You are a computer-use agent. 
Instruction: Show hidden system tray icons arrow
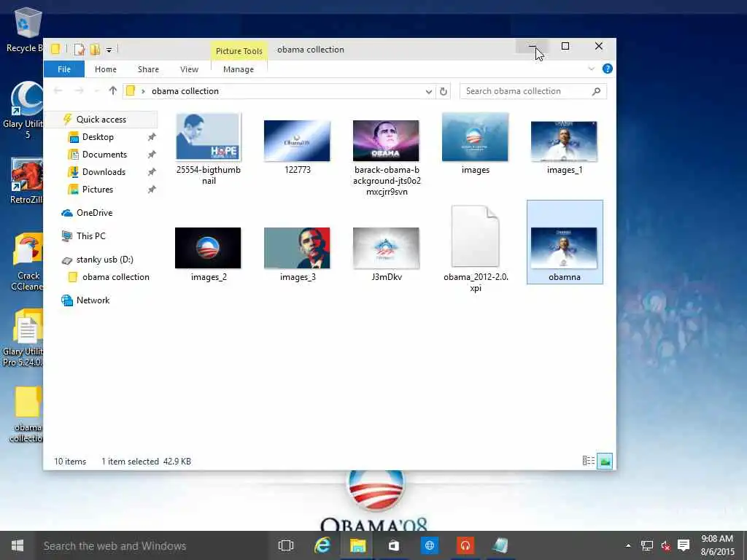[x=628, y=545]
